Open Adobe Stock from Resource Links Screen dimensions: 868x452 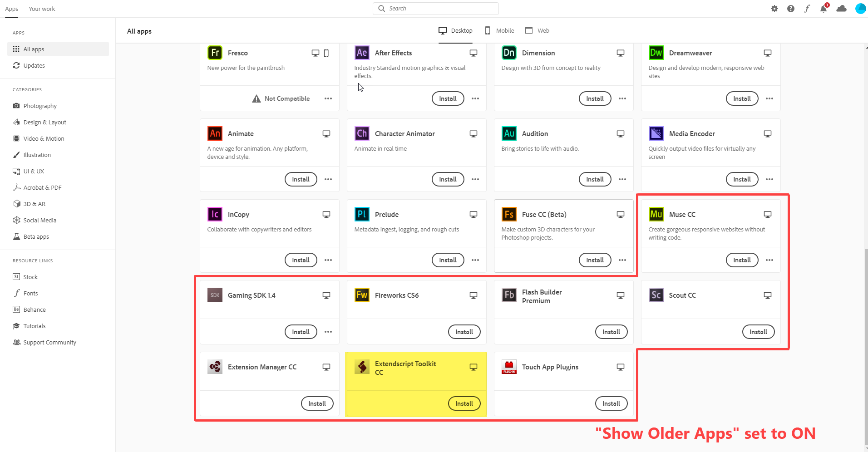pyautogui.click(x=31, y=276)
